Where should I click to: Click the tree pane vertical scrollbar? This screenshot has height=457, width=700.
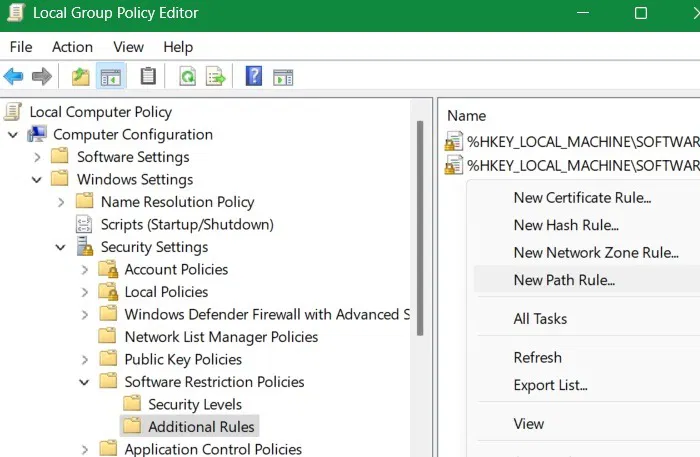[x=420, y=228]
